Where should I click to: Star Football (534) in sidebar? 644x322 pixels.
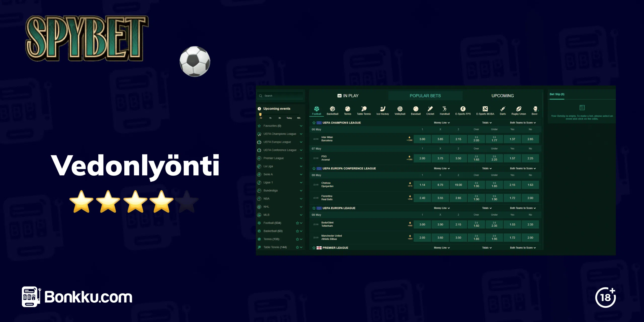tap(297, 223)
